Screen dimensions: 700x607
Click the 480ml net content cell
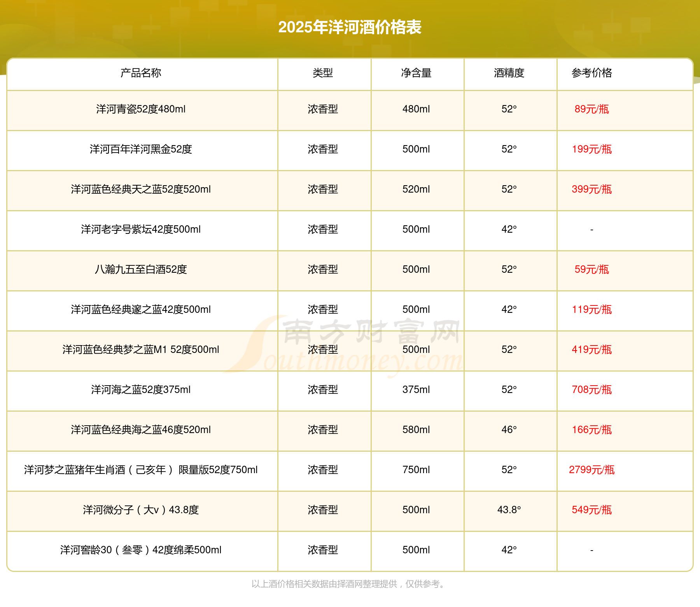pyautogui.click(x=416, y=109)
